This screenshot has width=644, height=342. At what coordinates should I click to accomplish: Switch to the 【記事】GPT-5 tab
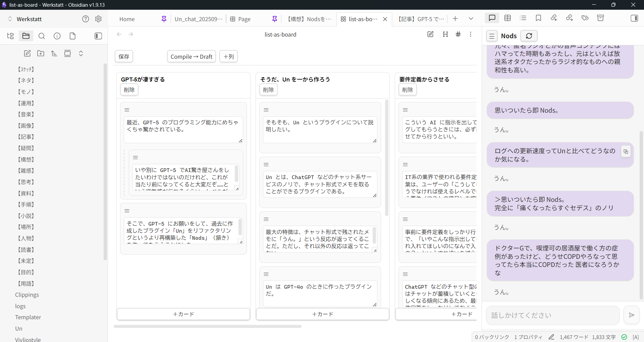pos(421,19)
